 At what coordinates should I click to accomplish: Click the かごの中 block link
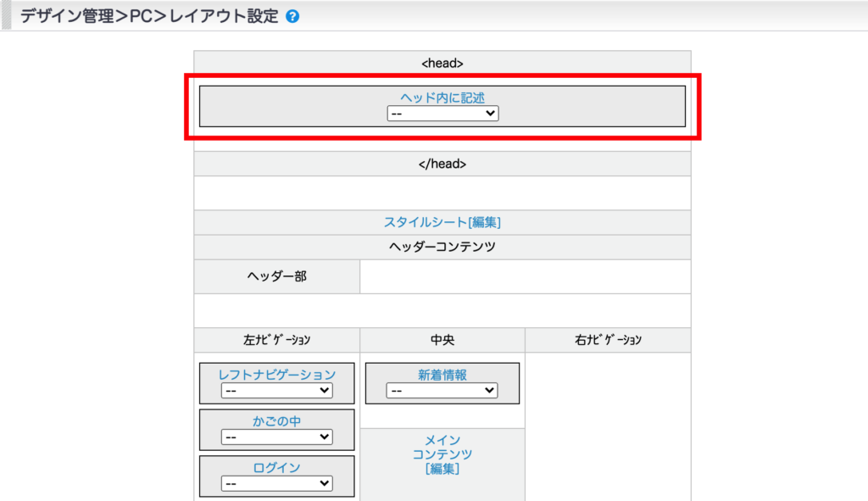pyautogui.click(x=276, y=421)
